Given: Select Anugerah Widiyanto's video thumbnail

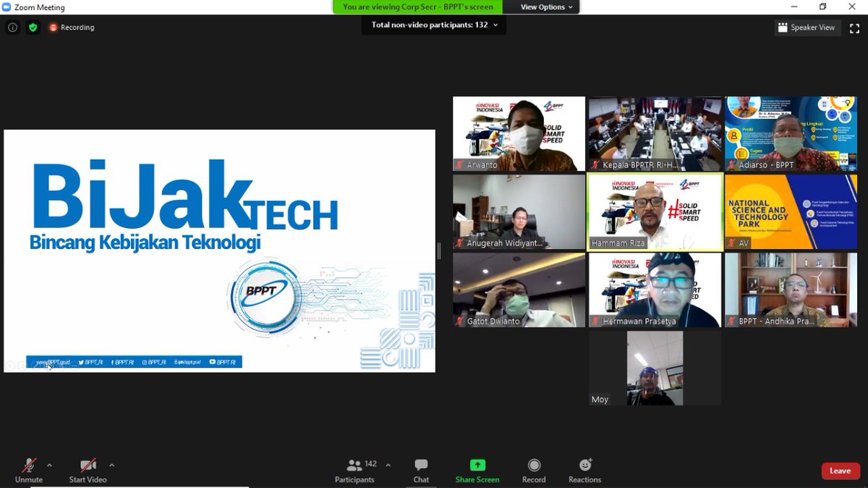Looking at the screenshot, I should [x=519, y=212].
